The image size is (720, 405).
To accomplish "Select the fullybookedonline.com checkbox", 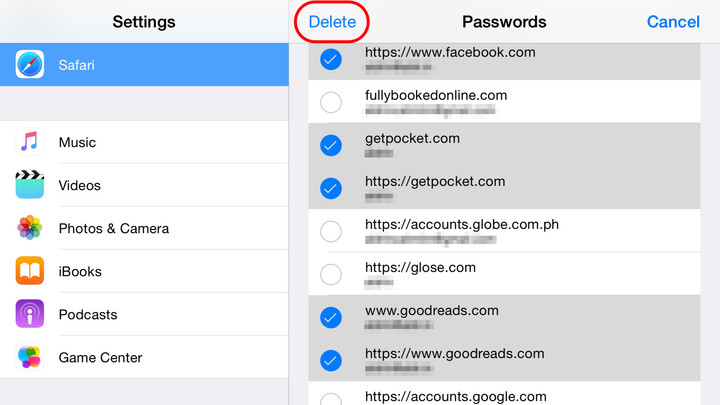I will [331, 102].
